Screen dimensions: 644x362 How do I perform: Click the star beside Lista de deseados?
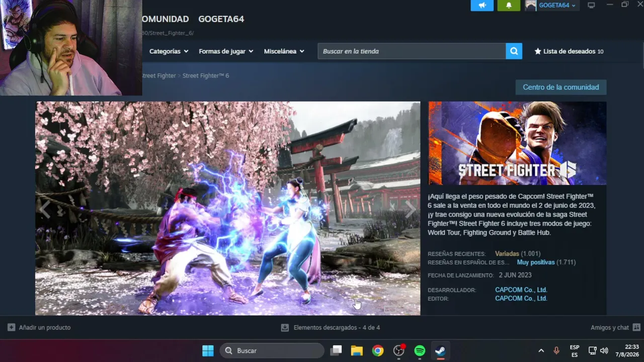pos(538,51)
